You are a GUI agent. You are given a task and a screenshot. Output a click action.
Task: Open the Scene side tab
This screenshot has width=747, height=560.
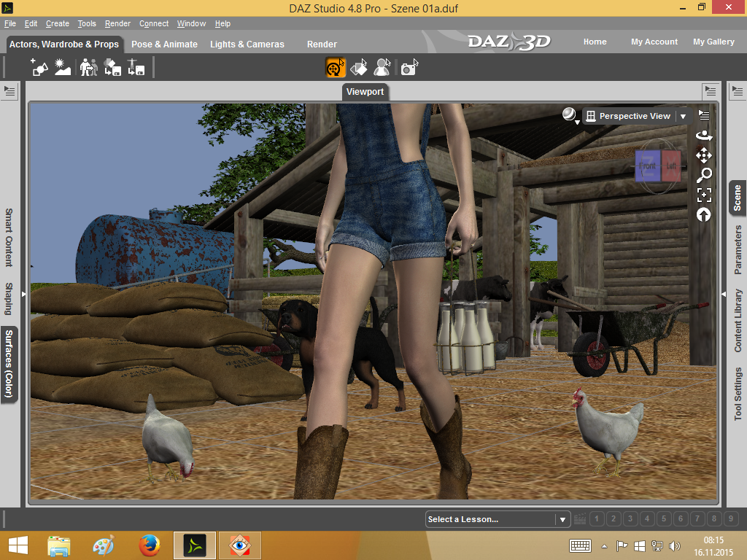pos(737,198)
